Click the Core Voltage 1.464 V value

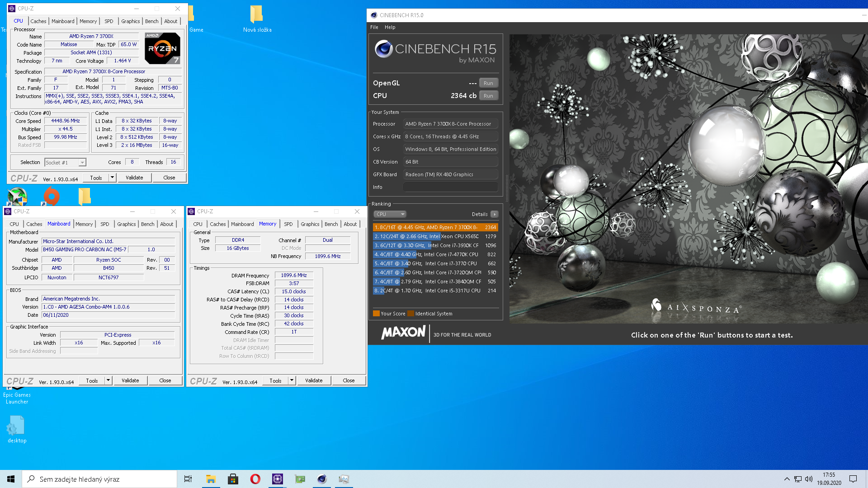(x=123, y=61)
